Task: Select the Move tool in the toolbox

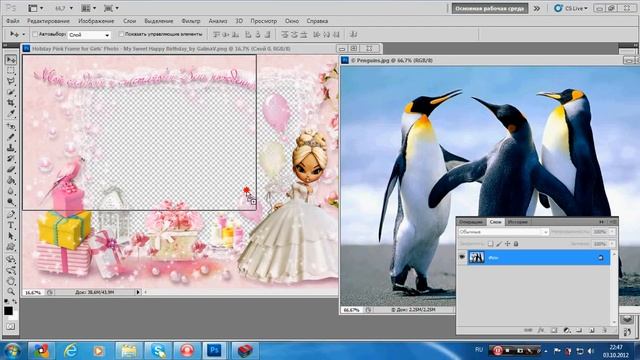Action: tap(11, 60)
